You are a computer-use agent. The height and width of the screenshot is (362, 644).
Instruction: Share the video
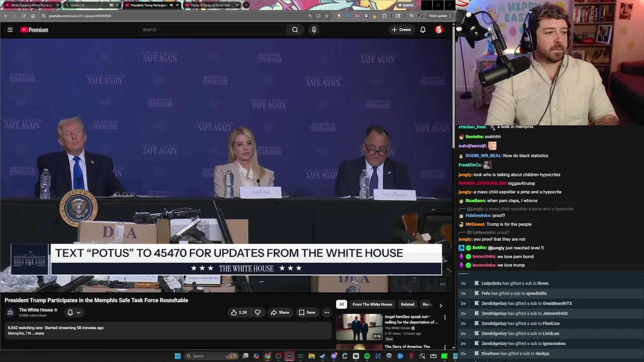coord(279,312)
